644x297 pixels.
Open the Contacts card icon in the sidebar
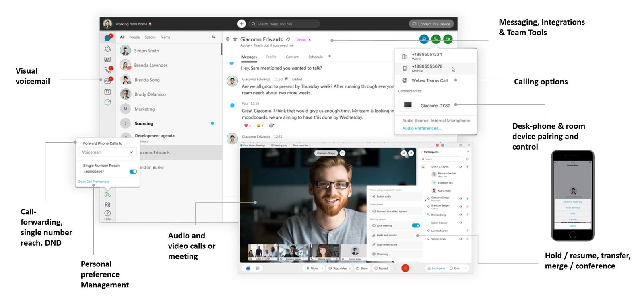click(107, 59)
